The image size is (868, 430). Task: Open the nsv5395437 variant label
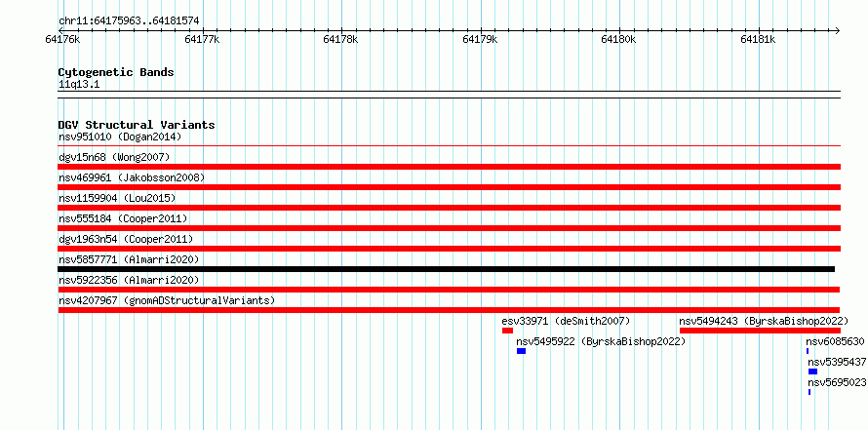(x=837, y=362)
